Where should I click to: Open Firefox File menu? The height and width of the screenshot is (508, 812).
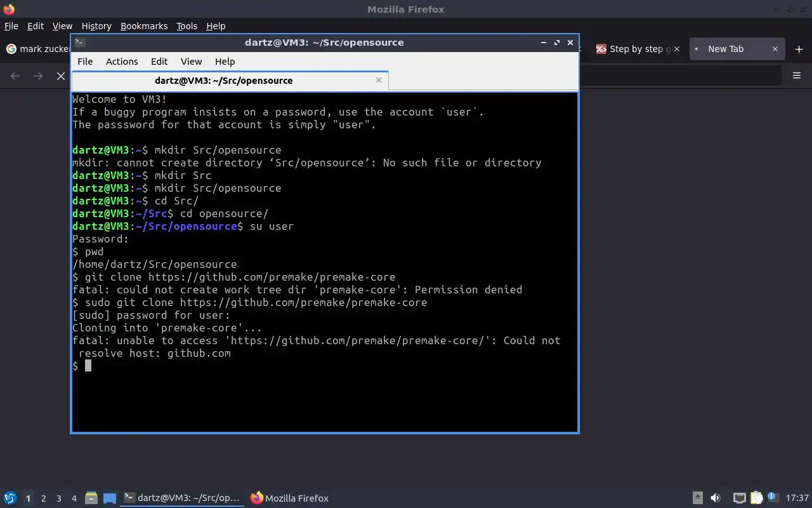(11, 26)
